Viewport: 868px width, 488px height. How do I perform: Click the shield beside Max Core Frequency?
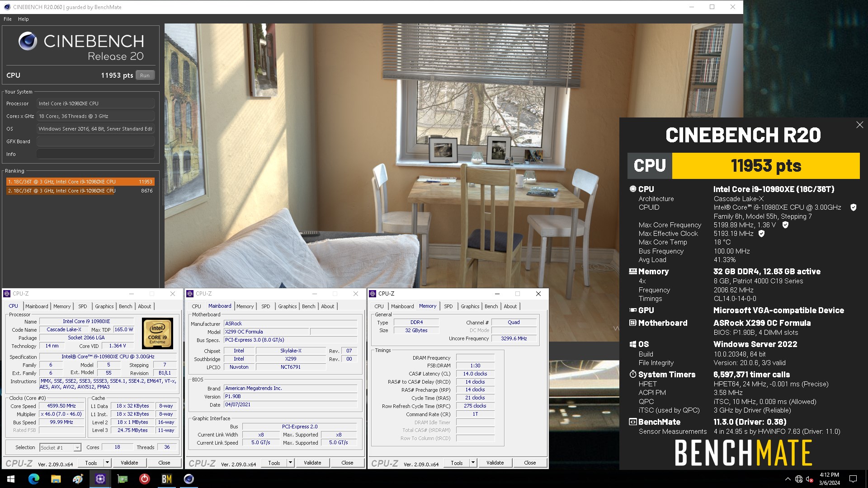[785, 225]
